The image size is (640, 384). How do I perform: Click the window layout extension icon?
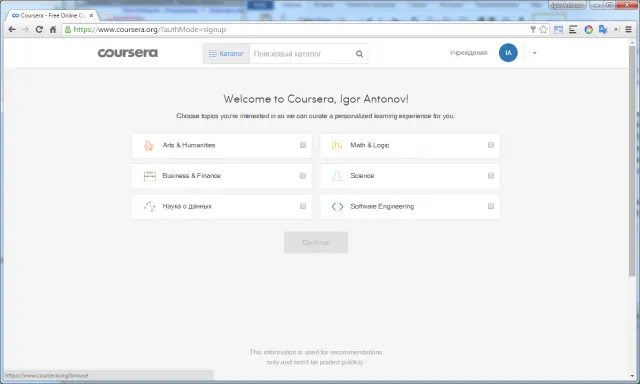pos(558,29)
